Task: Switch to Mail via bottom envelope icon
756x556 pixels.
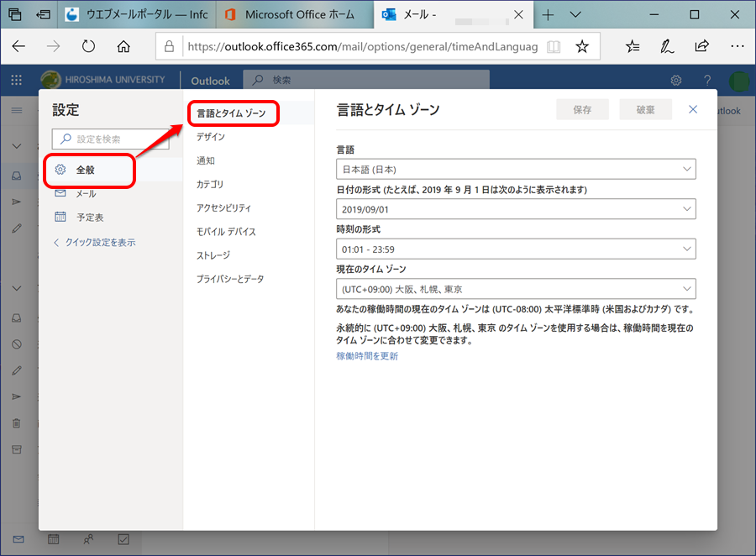Action: click(18, 539)
